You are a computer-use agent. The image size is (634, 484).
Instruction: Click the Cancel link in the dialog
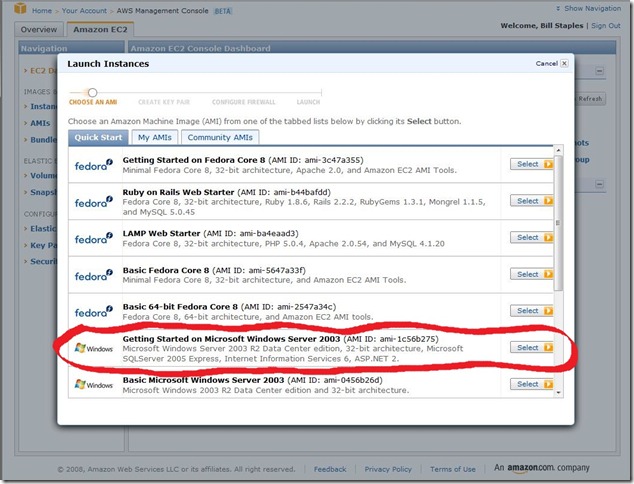click(x=547, y=63)
